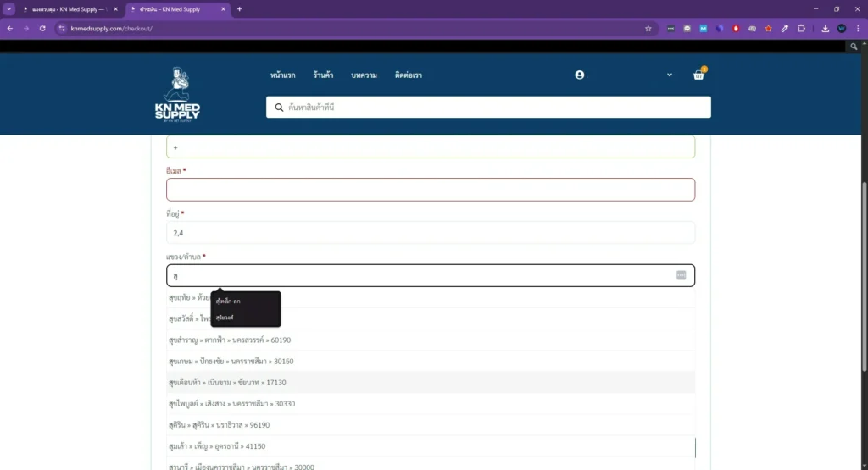Switch to the first KN Med Supply tab
868x470 pixels.
tap(70, 9)
